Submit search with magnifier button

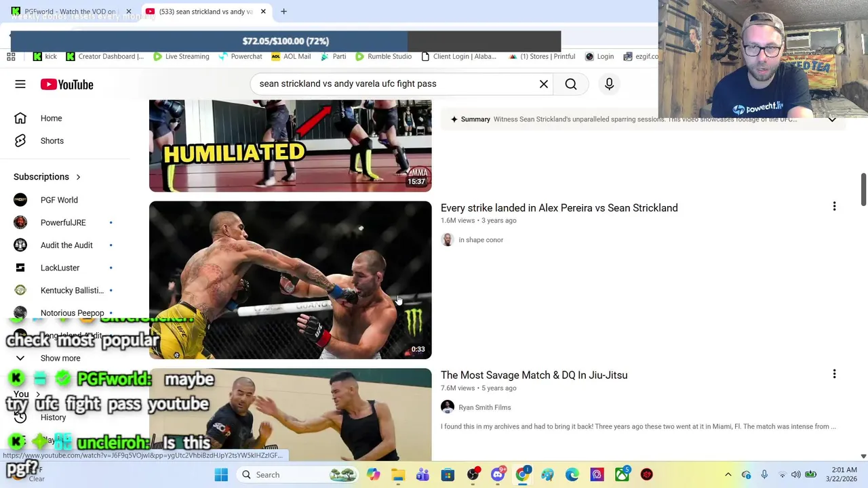point(571,84)
